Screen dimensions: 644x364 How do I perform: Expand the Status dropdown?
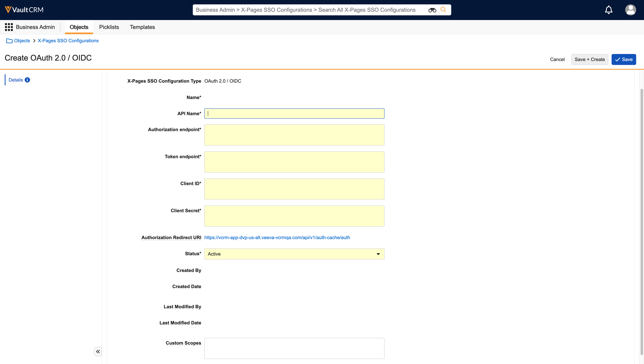coord(378,254)
